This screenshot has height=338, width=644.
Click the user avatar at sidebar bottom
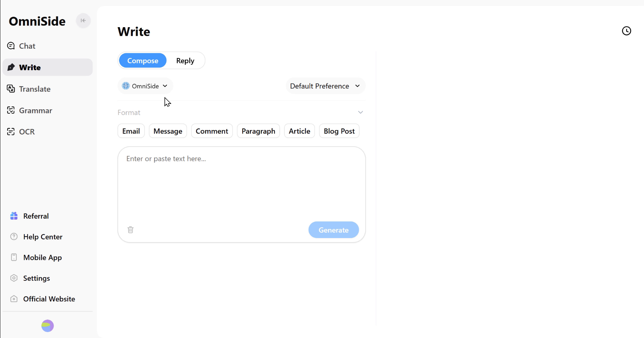[x=47, y=326]
